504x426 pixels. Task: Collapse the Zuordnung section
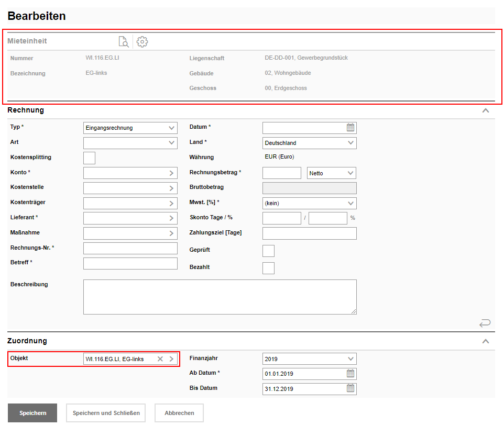click(x=486, y=341)
